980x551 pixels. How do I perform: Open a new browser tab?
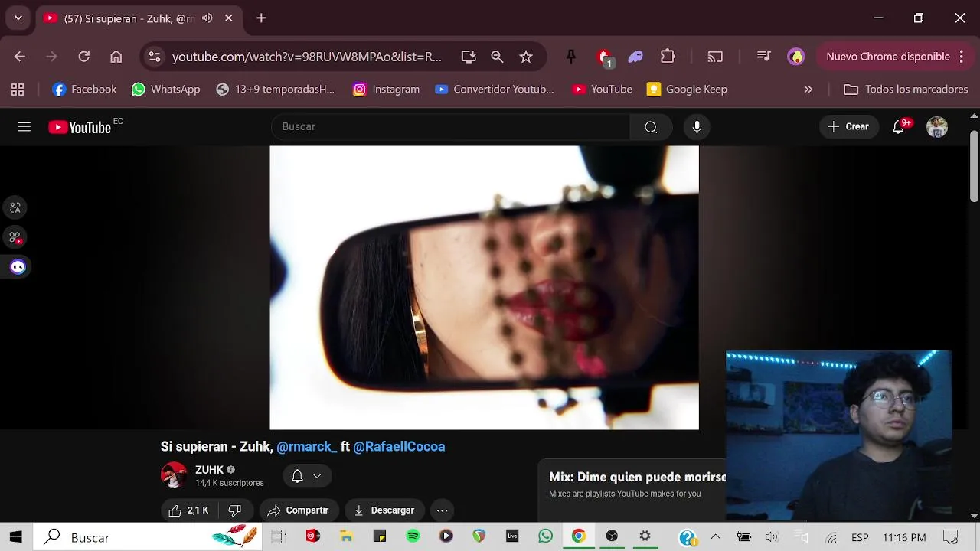point(261,18)
